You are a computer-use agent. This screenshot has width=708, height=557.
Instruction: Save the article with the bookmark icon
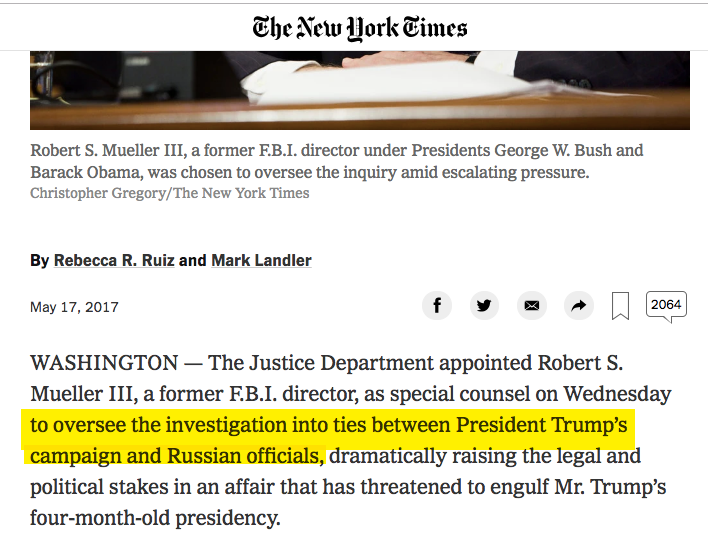tap(620, 306)
